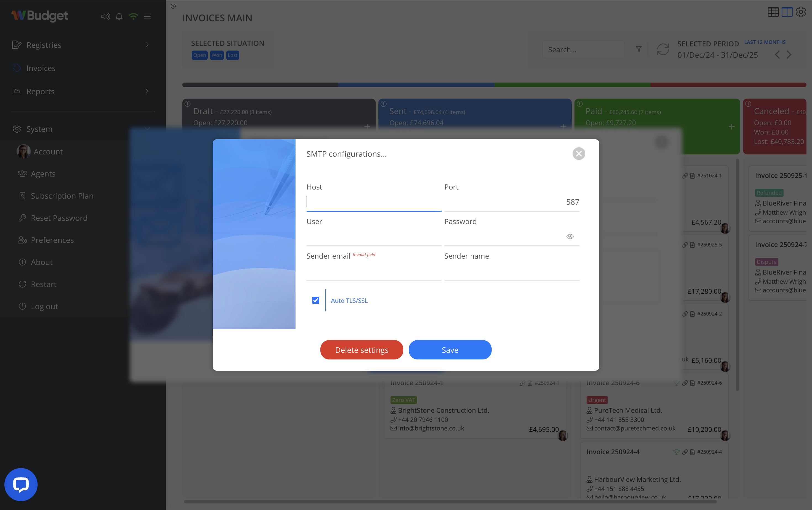Click the notifications bell icon
Viewport: 812px width, 510px height.
click(119, 16)
